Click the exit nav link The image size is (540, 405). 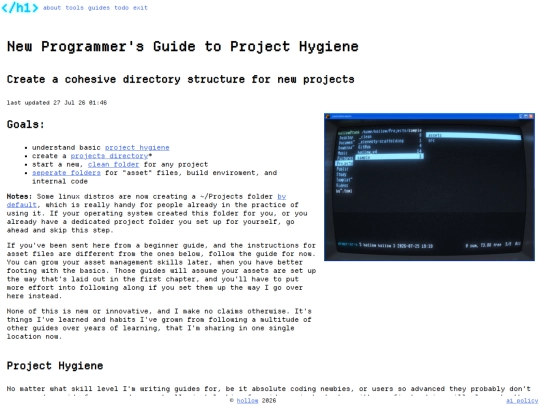(x=141, y=8)
